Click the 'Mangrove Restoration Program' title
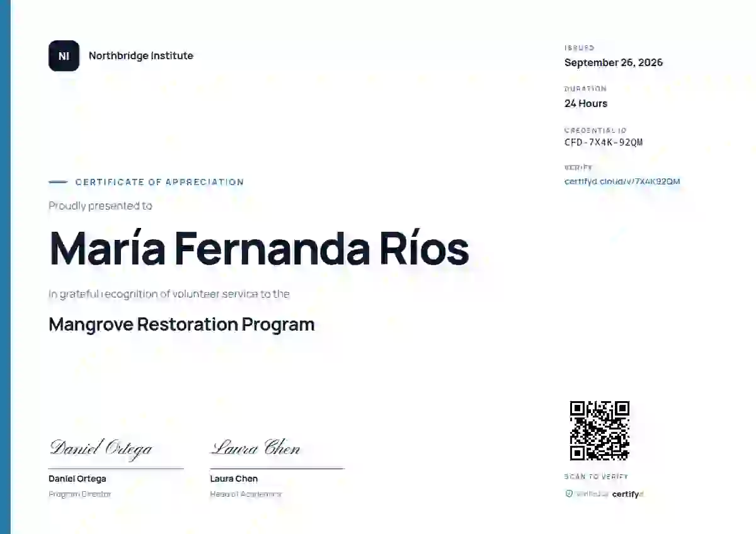Viewport: 756px width, 534px height. pos(181,325)
